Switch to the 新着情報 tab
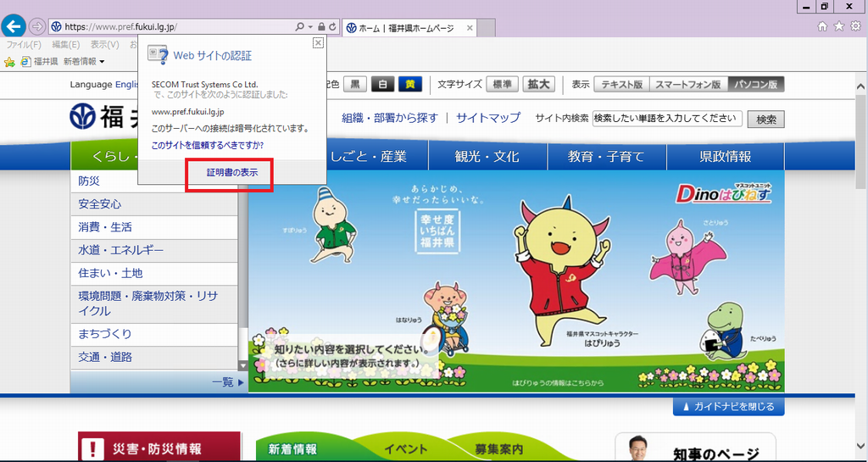868x462 pixels. click(292, 449)
